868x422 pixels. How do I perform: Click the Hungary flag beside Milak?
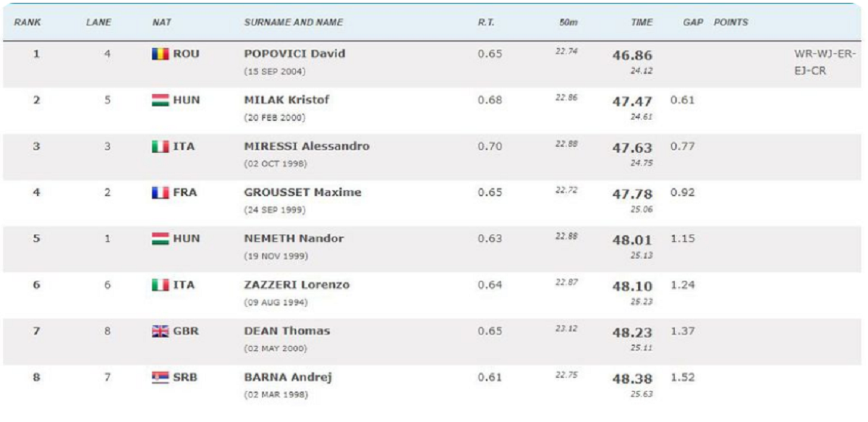[x=160, y=100]
